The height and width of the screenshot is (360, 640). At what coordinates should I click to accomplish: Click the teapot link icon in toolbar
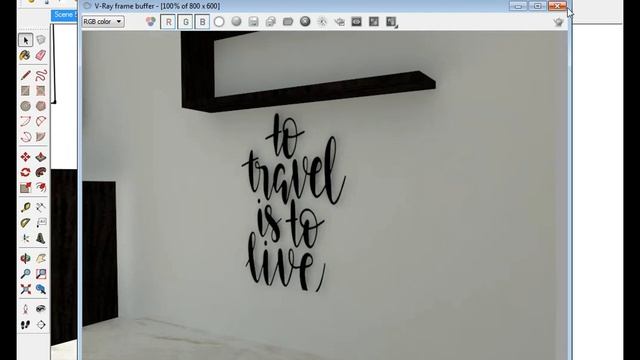(340, 22)
